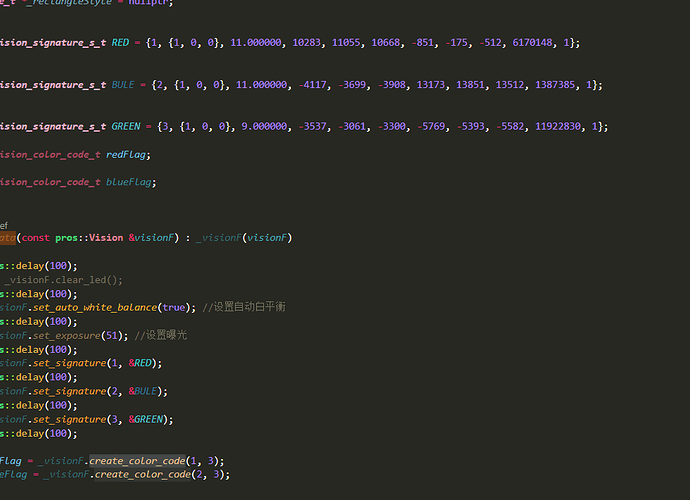Click the number 1387385
Image resolution: width=690 pixels, height=500 pixels.
coord(555,85)
